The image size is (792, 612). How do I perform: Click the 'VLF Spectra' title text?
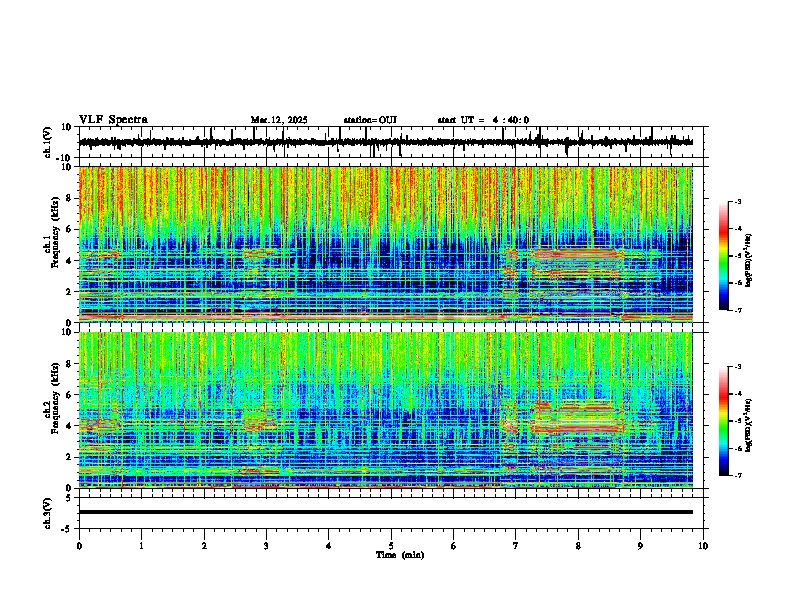click(113, 120)
